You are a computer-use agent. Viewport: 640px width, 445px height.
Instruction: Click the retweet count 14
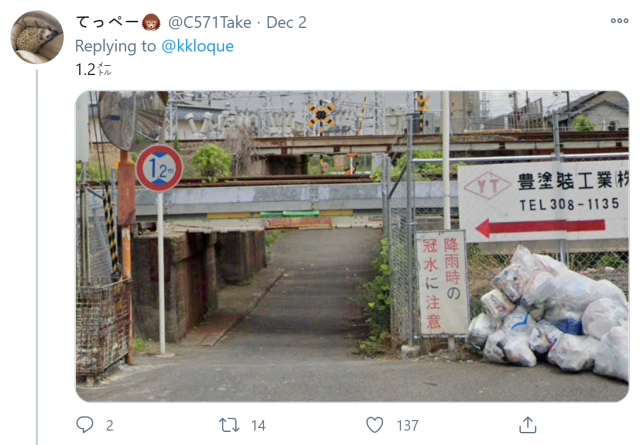tap(258, 426)
